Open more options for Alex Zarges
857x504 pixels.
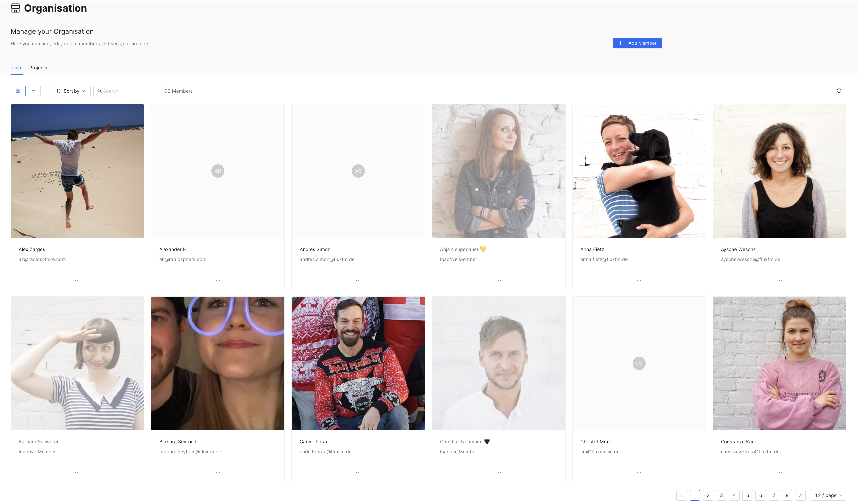click(77, 280)
